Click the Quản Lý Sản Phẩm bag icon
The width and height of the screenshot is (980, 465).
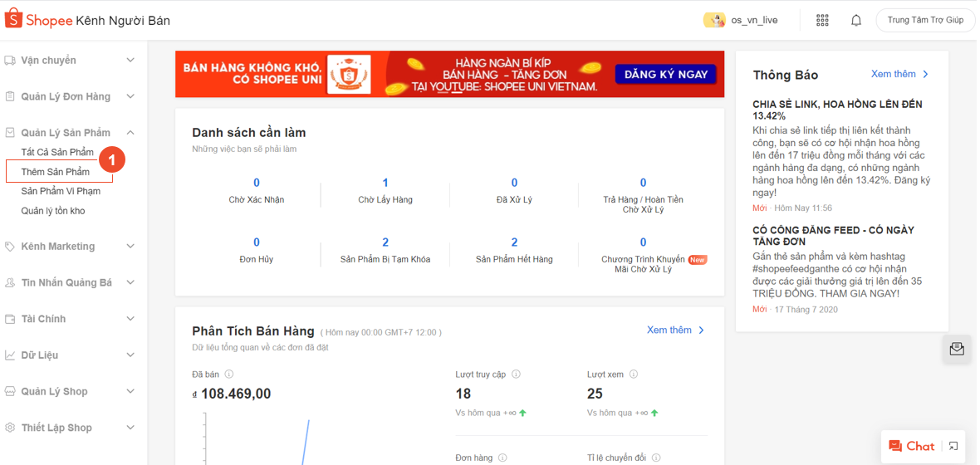(x=9, y=133)
